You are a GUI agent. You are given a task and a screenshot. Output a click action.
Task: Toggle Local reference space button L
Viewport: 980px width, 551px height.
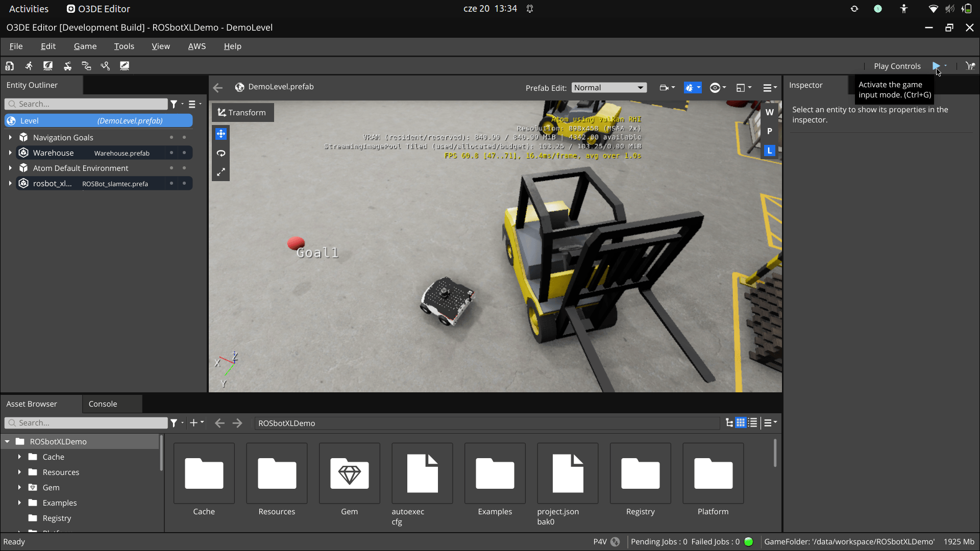click(x=770, y=151)
